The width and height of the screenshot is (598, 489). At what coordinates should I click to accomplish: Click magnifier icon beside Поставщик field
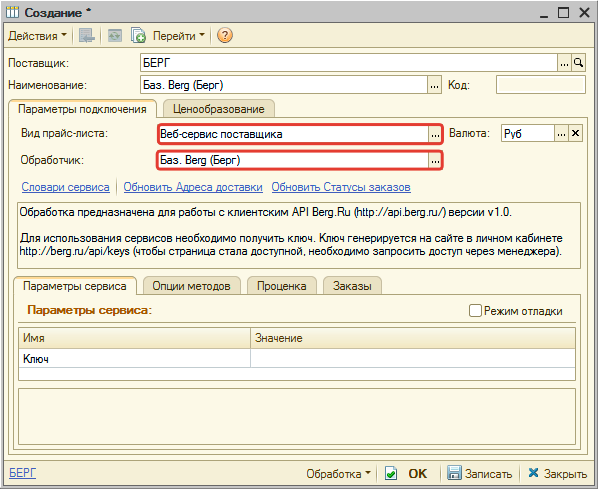point(579,63)
